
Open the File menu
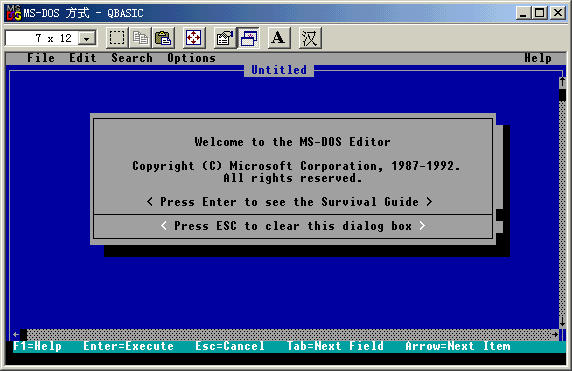pyautogui.click(x=41, y=58)
